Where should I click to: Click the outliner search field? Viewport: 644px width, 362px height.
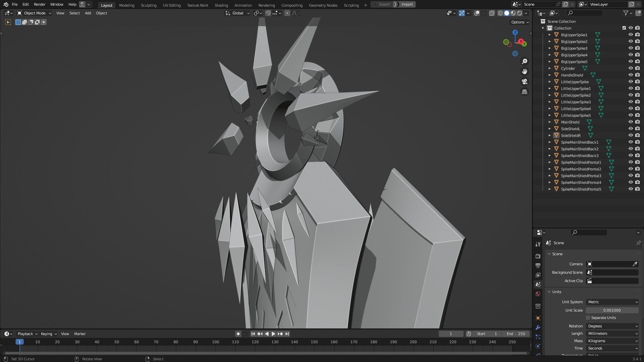pyautogui.click(x=584, y=13)
